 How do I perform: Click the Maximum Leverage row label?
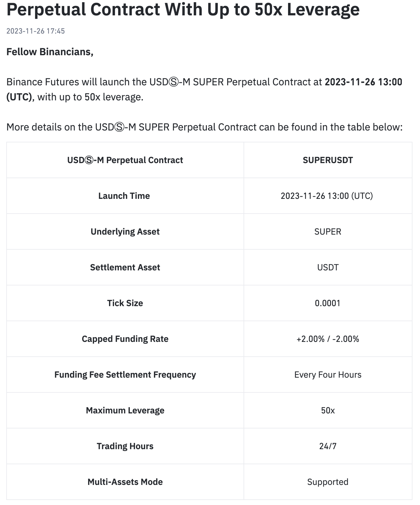[x=125, y=410]
